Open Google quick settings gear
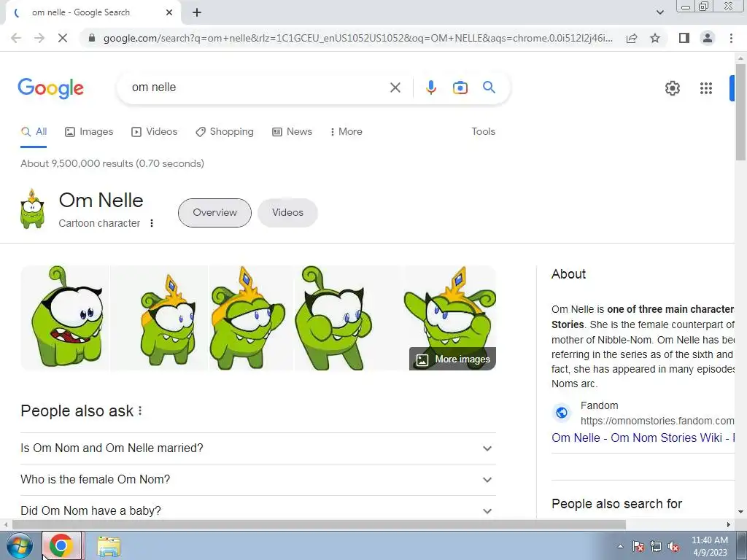Screen dimensions: 747x560 tap(672, 88)
